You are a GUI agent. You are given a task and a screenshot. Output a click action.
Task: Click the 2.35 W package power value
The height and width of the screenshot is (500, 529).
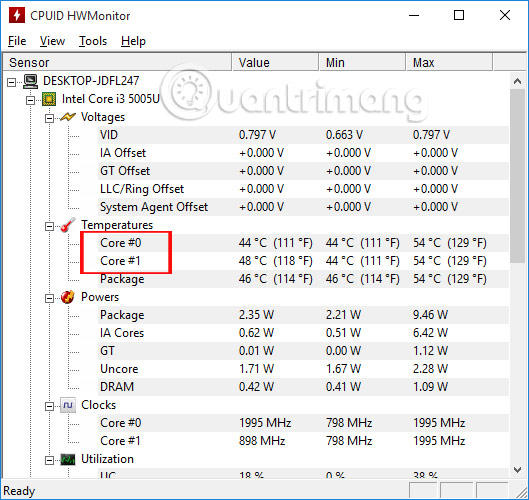(x=256, y=315)
